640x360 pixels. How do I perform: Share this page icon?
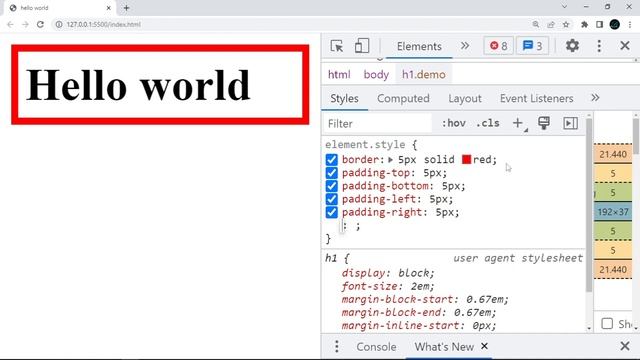pos(551,24)
